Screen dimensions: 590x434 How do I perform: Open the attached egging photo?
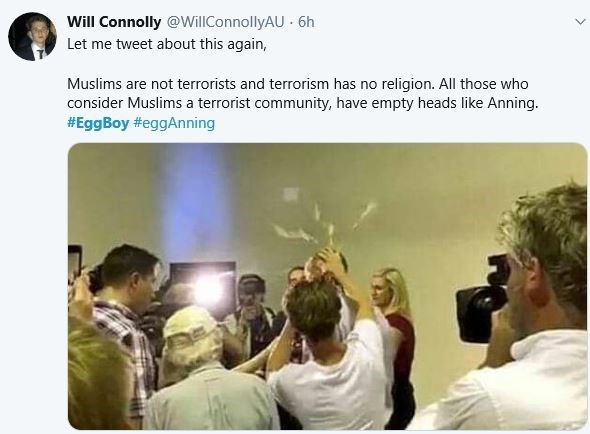pos(327,286)
